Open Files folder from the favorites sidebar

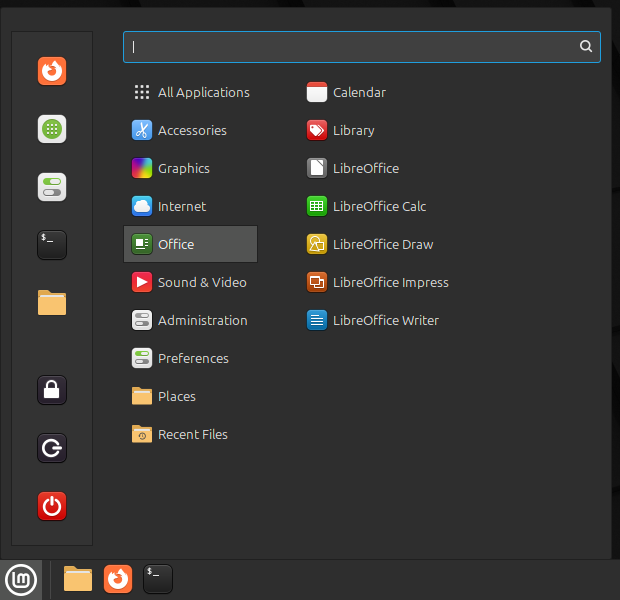pyautogui.click(x=52, y=303)
